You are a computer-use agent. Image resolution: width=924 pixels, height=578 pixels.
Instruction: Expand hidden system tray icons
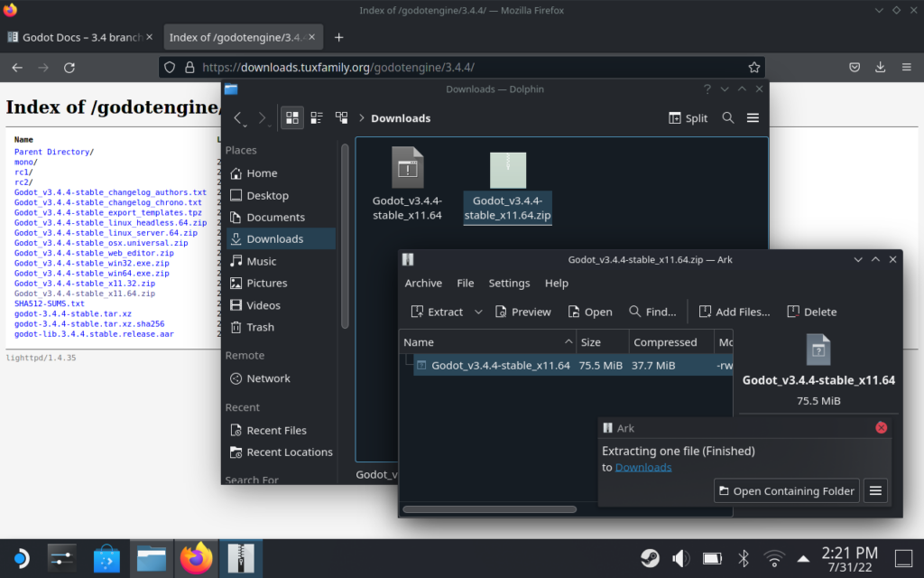803,558
